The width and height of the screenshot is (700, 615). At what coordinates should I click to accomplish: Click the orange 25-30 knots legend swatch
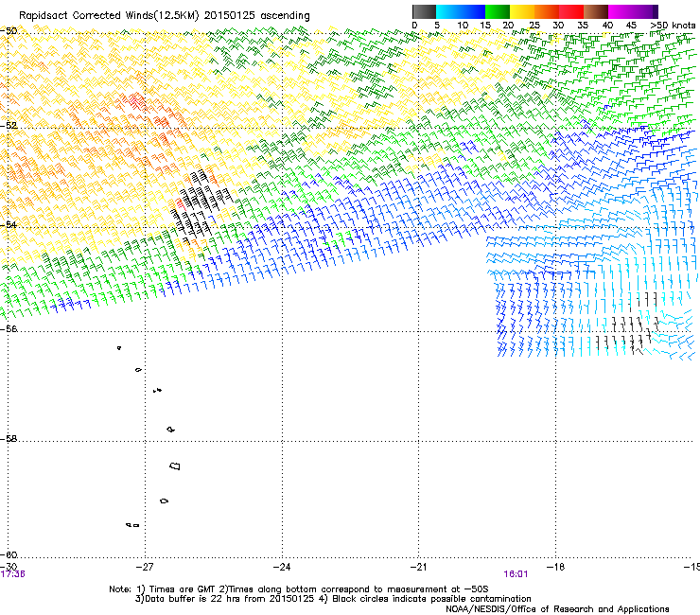[x=547, y=11]
